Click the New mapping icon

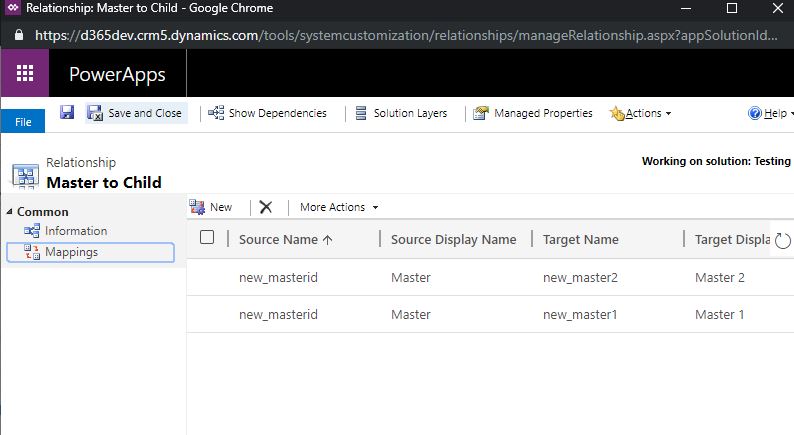point(197,207)
